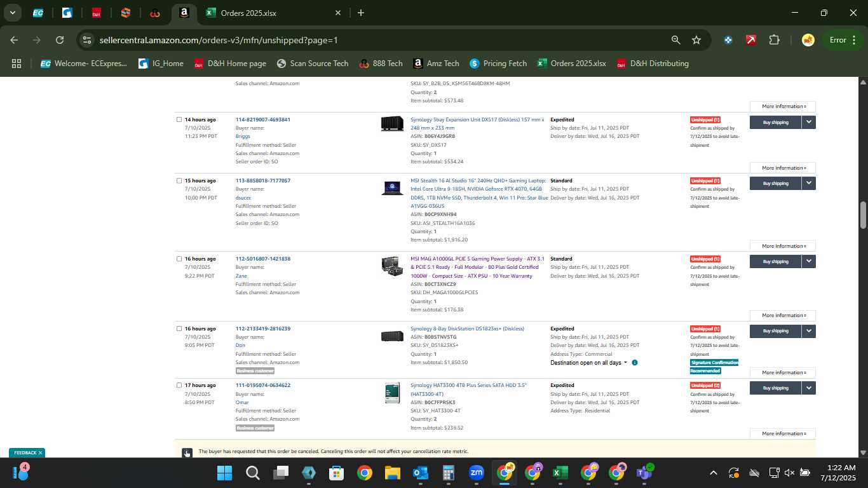The height and width of the screenshot is (488, 868).
Task: Open the D&H Distributing bookmark
Action: coord(653,64)
